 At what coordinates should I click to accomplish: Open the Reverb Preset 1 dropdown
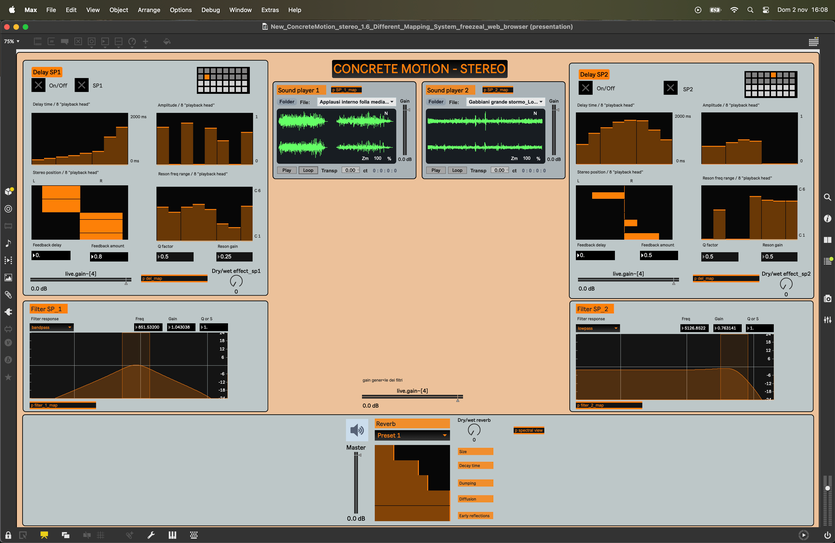412,435
